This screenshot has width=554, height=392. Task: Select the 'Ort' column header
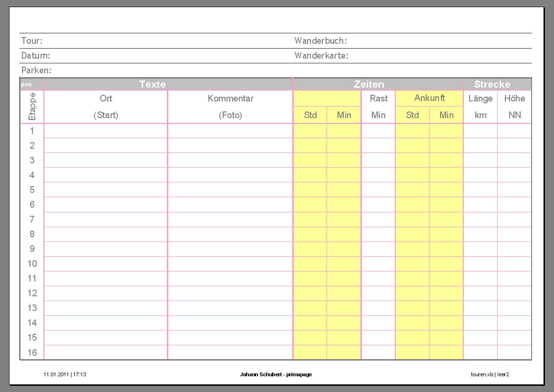click(x=106, y=98)
